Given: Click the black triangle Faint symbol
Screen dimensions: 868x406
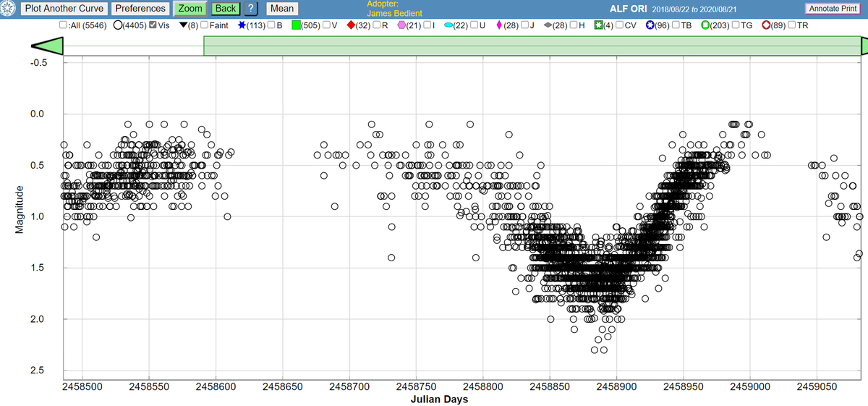Looking at the screenshot, I should pyautogui.click(x=183, y=25).
